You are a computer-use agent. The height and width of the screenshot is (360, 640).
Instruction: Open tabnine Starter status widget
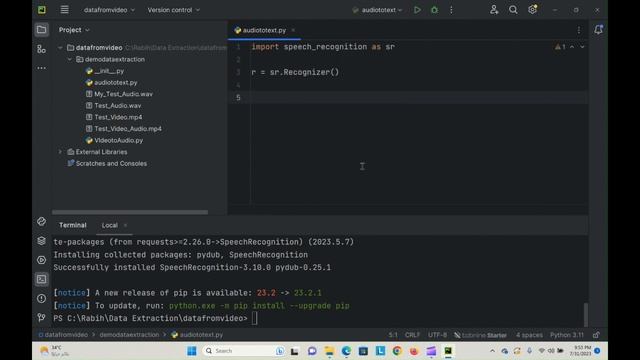tap(480, 335)
